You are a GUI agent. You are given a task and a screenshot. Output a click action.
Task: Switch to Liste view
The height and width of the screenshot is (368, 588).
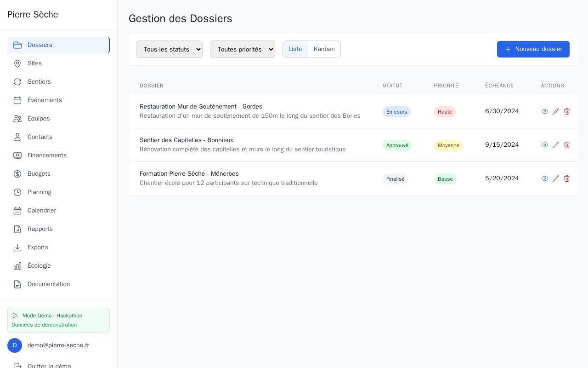click(x=295, y=49)
